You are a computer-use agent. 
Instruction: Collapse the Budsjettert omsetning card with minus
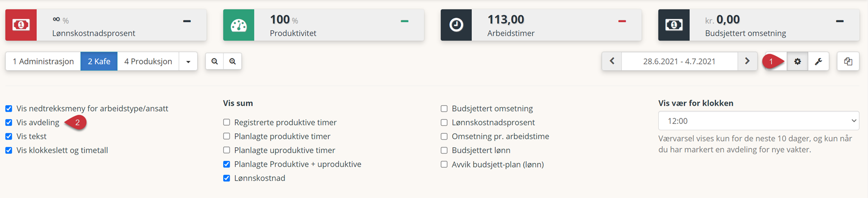(840, 21)
